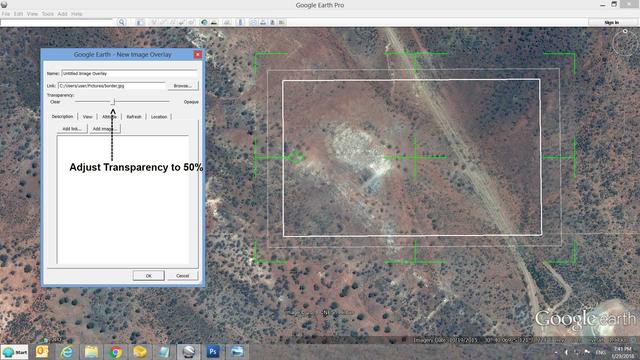Open the Add menu
Image resolution: width=640 pixels, height=360 pixels.
coord(62,14)
